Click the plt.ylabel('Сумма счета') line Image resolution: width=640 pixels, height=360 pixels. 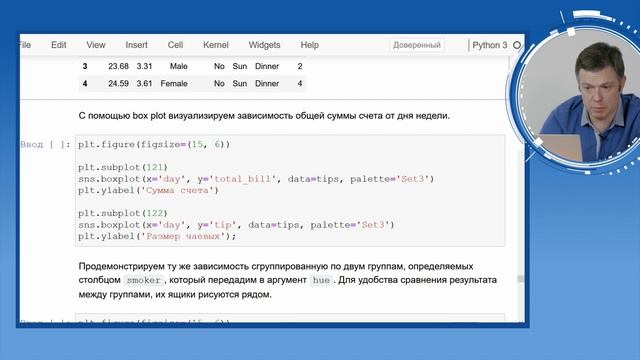point(149,190)
